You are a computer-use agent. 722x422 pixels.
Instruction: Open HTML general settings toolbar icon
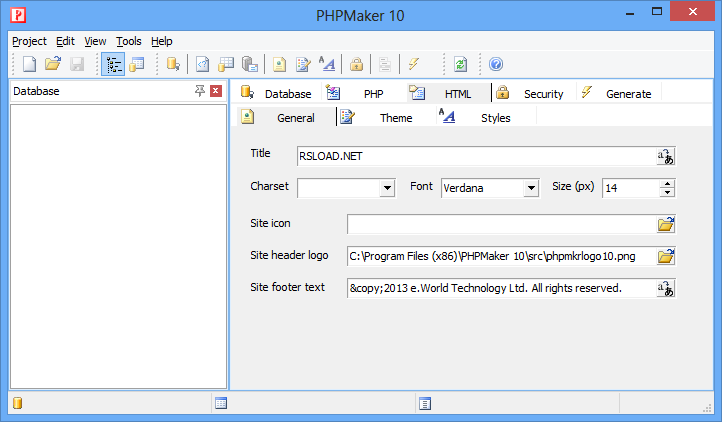pos(279,64)
